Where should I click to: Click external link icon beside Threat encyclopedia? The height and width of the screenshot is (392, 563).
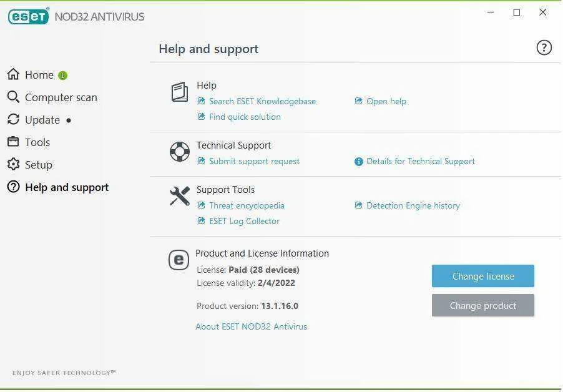202,205
